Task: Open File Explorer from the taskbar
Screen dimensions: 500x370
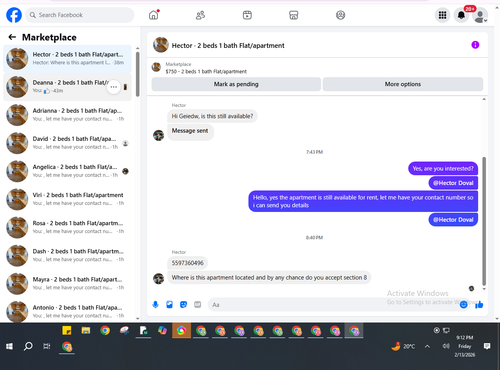Action: (x=86, y=330)
